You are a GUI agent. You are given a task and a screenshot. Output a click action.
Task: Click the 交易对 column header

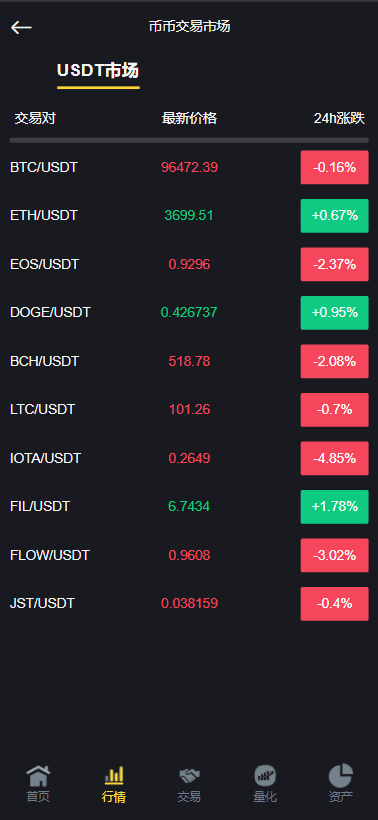35,119
